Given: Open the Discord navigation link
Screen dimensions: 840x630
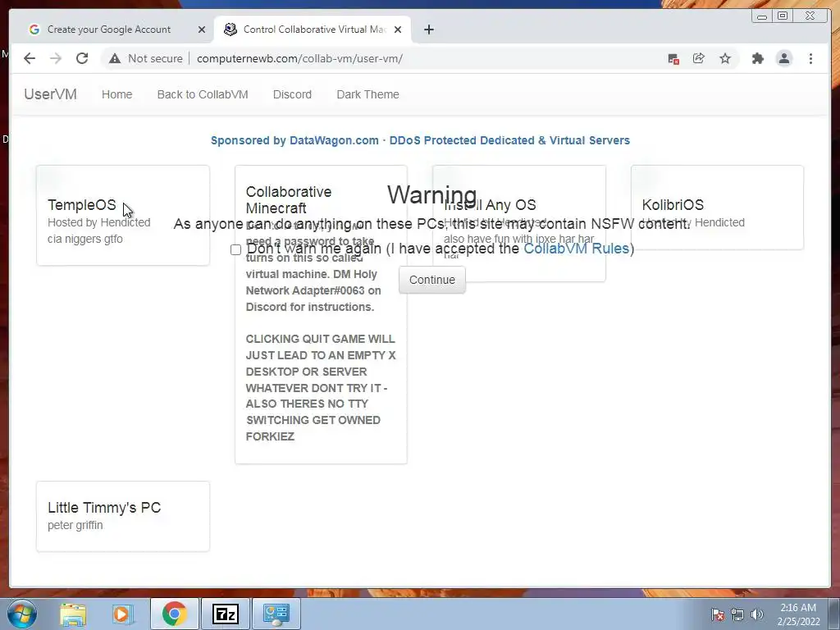Looking at the screenshot, I should click(x=292, y=94).
